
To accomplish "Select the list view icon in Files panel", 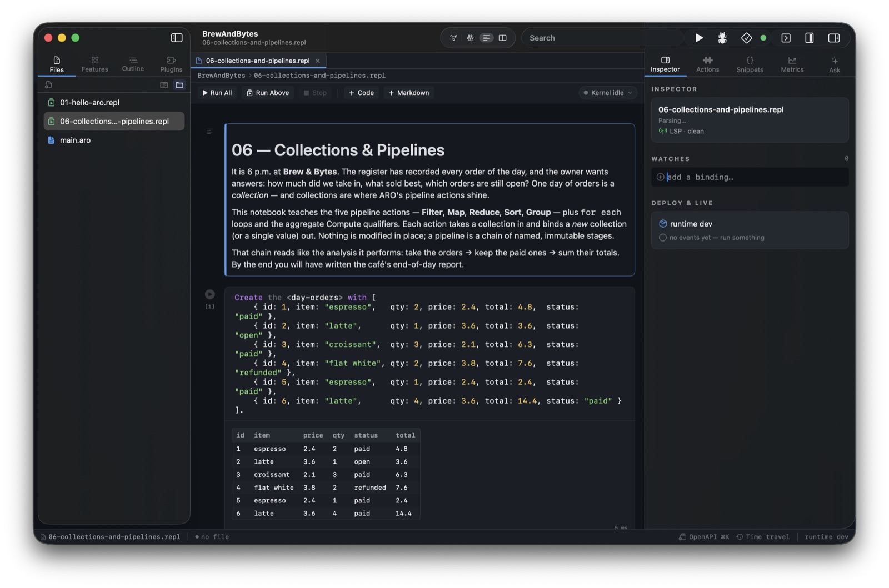I will pyautogui.click(x=164, y=85).
